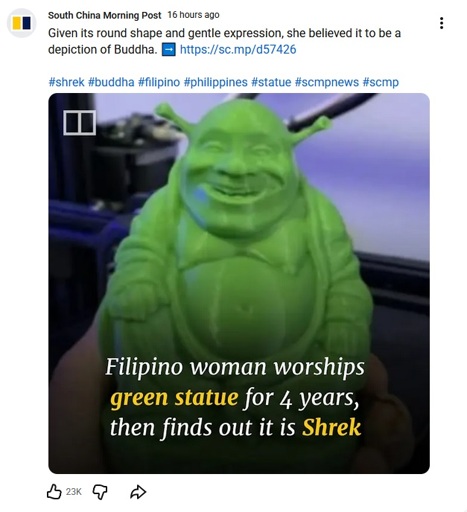This screenshot has height=512, width=467.
Task: Click the blue arrow emoji before link
Action: [x=168, y=50]
